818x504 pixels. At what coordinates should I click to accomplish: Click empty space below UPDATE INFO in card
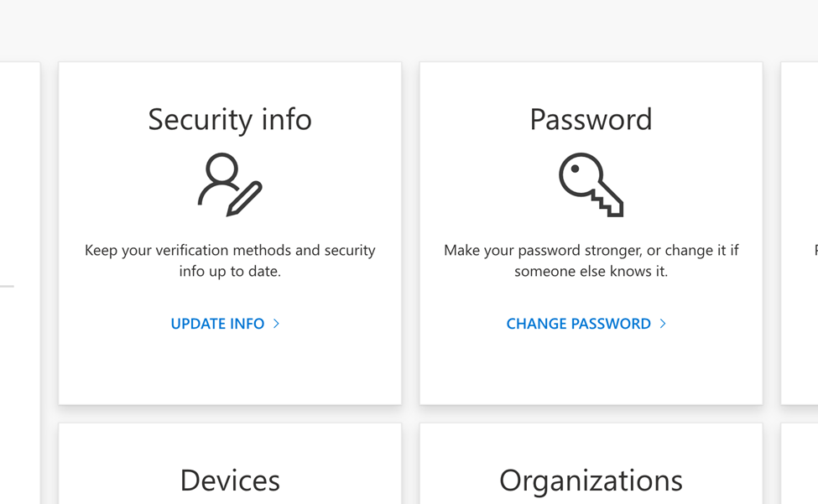click(230, 369)
